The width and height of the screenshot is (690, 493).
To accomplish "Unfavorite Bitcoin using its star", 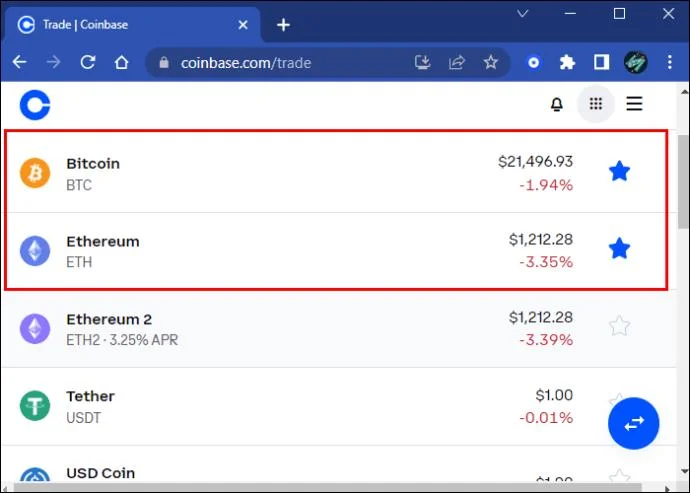I will pos(619,171).
